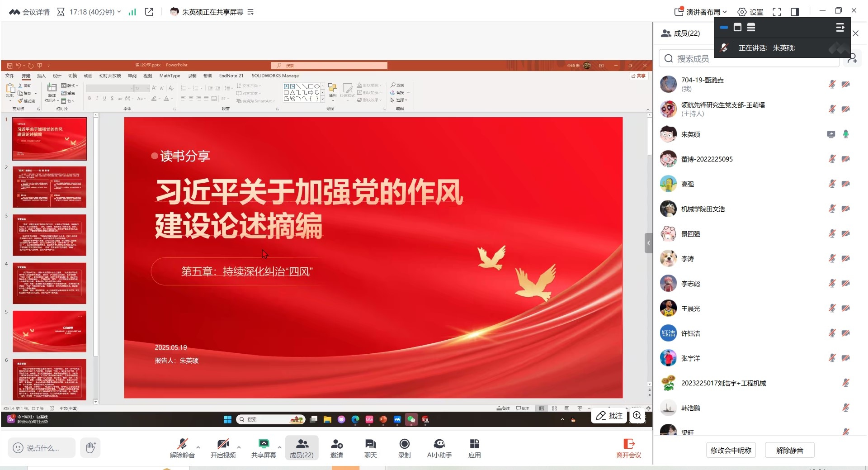868x470 pixels.
Task: Click the 修改会中昵称 button
Action: [731, 450]
